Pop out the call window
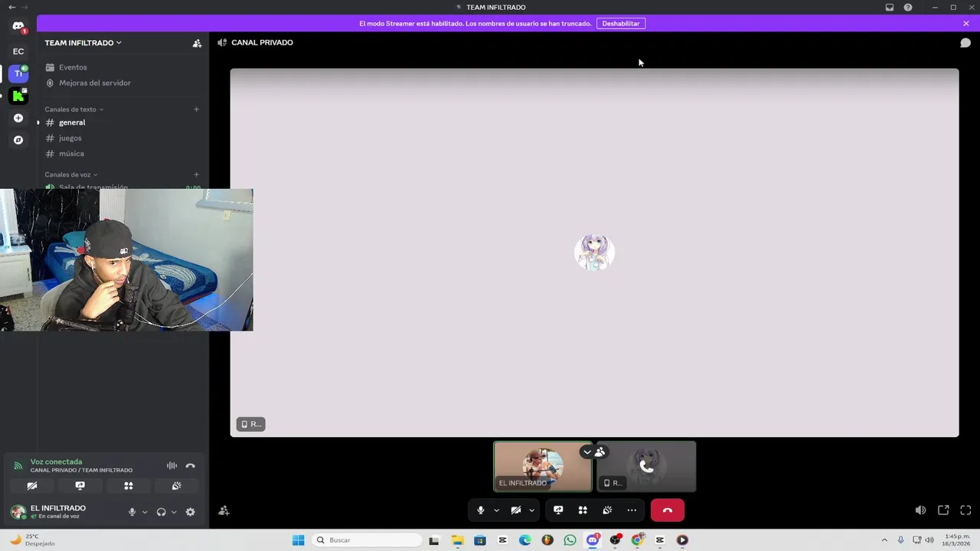980x551 pixels. (x=943, y=510)
